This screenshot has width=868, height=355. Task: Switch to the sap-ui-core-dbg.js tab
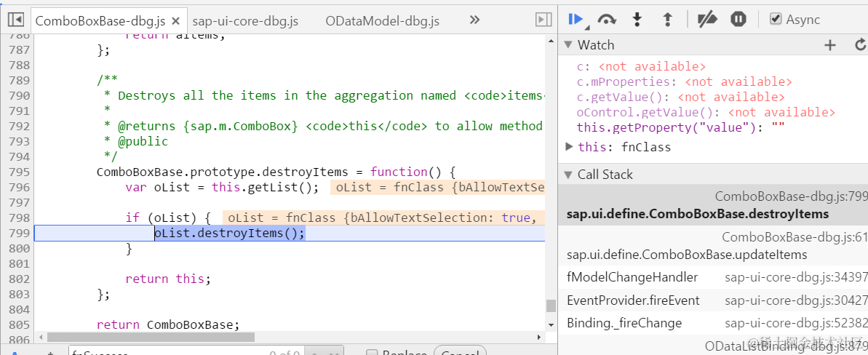tap(245, 21)
